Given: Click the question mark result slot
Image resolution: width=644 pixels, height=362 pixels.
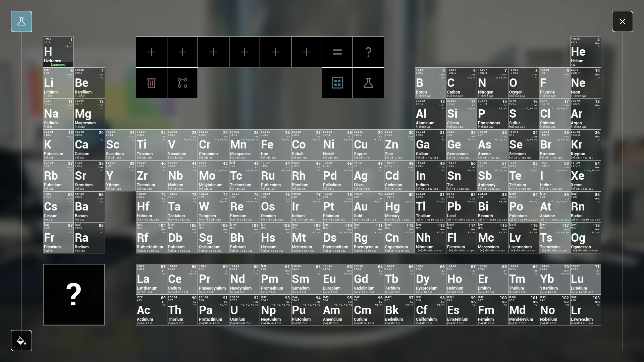Looking at the screenshot, I should pyautogui.click(x=368, y=52).
